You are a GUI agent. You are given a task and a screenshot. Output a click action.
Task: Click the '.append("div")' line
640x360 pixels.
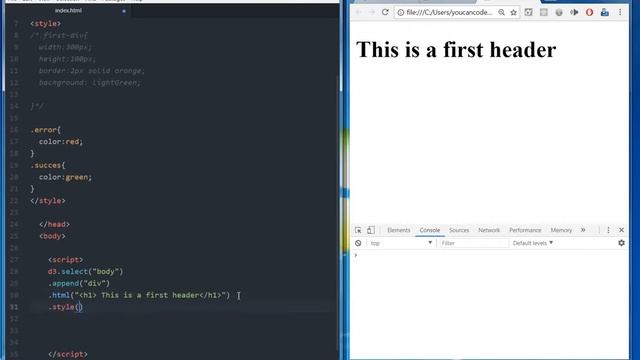[79, 283]
